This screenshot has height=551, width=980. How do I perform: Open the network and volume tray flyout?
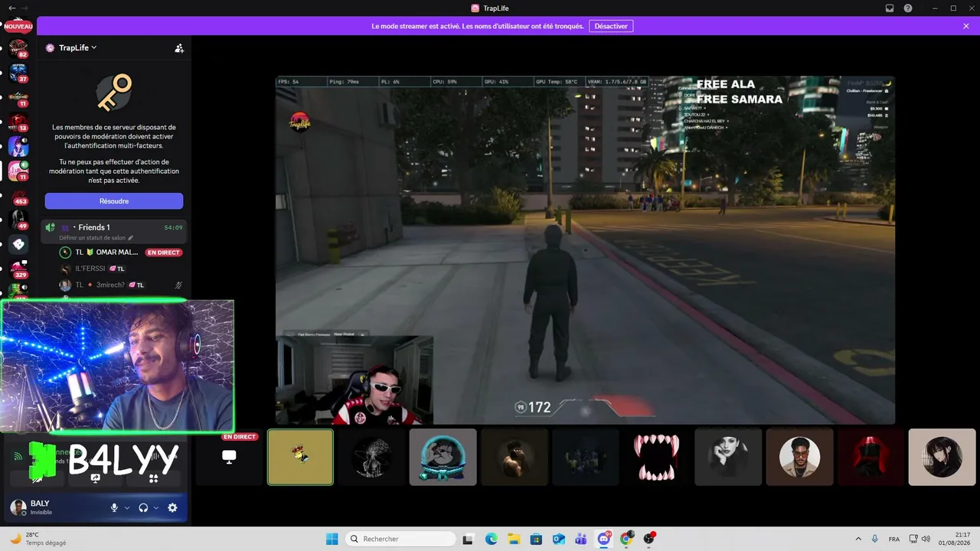tap(919, 539)
